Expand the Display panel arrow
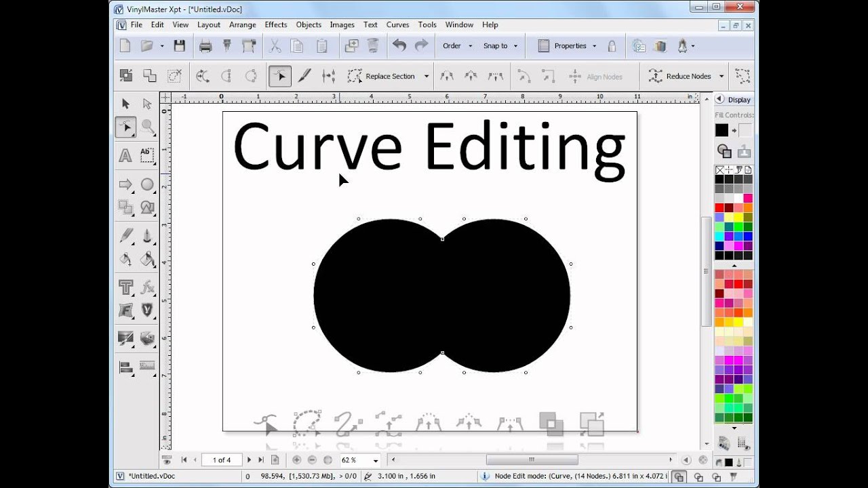 [x=720, y=100]
